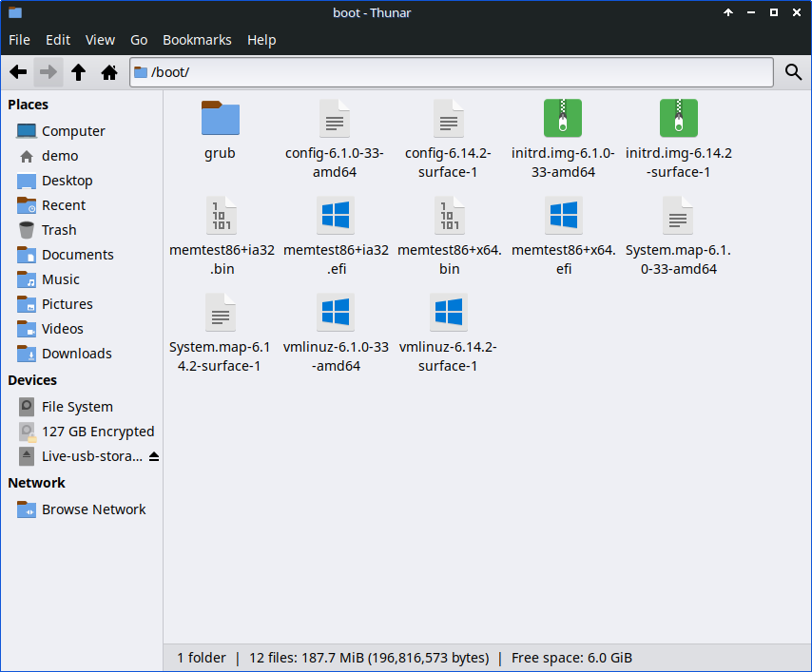The width and height of the screenshot is (812, 672).
Task: Click the status bar '12 files: 187.7 MiB' text
Action: (x=369, y=658)
